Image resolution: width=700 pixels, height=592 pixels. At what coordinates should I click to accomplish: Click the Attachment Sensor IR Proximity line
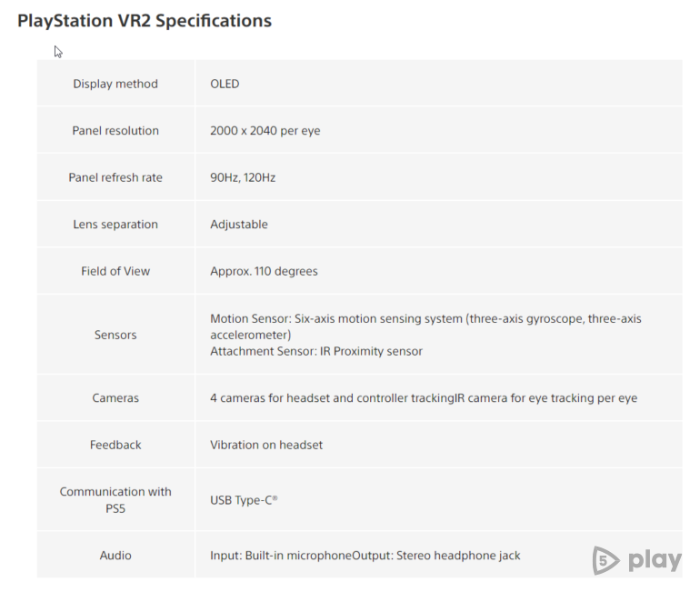(316, 351)
